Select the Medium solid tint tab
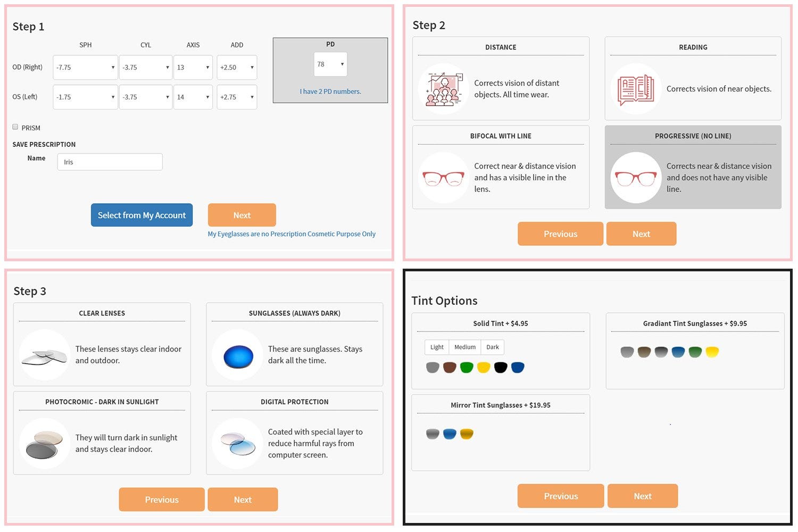This screenshot has height=532, width=798. tap(465, 347)
